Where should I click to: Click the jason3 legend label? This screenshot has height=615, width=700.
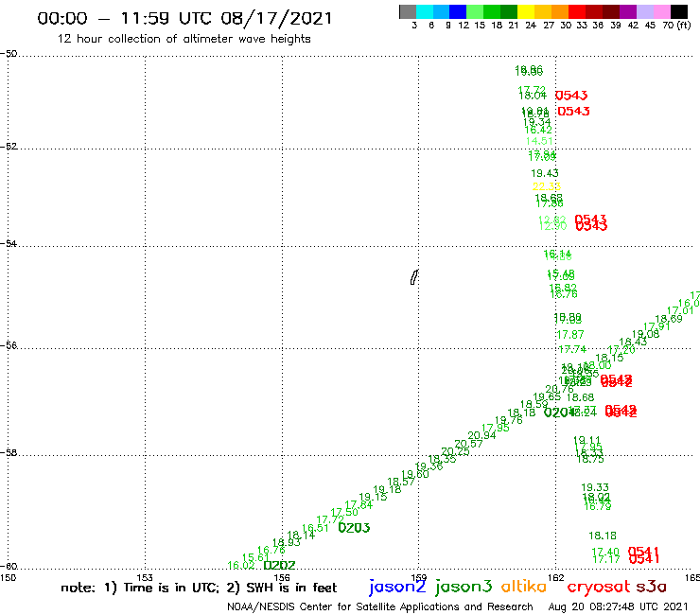464,587
